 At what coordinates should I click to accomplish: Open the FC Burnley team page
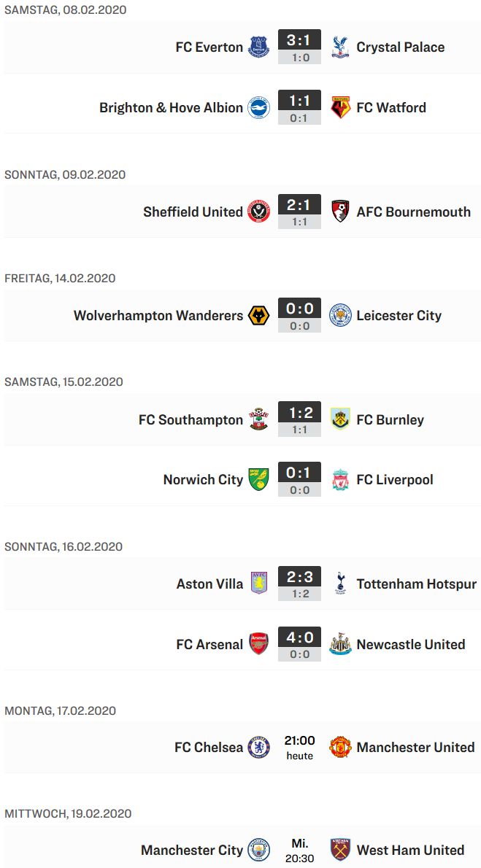click(x=390, y=419)
